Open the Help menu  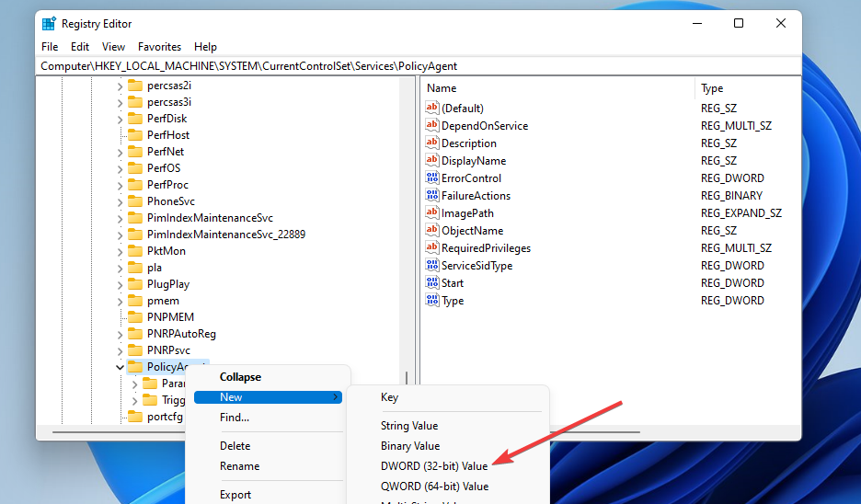(205, 47)
